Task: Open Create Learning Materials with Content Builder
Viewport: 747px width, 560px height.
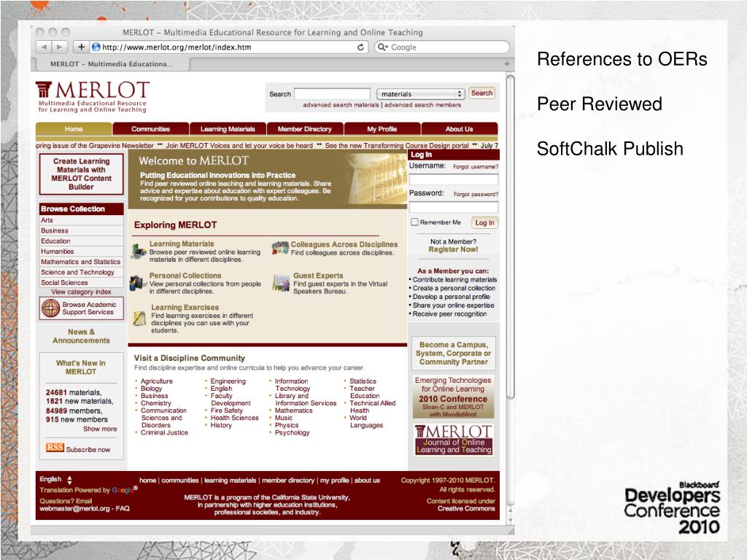Action: [82, 174]
